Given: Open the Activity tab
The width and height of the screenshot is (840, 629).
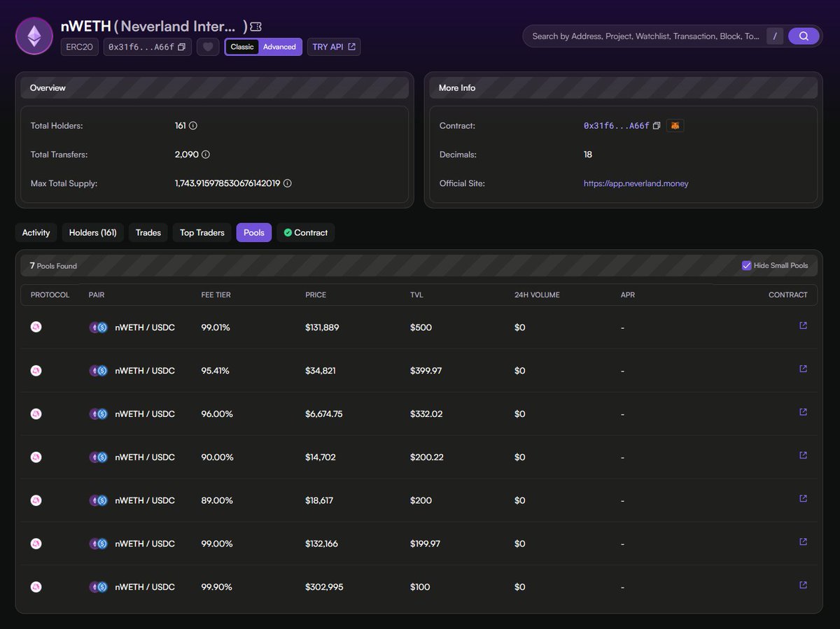Looking at the screenshot, I should click(x=36, y=232).
